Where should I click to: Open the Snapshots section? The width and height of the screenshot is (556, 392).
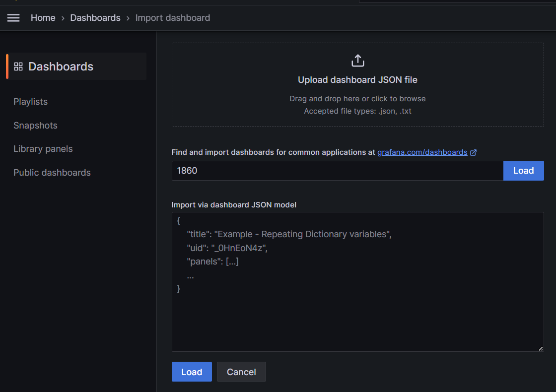point(35,125)
